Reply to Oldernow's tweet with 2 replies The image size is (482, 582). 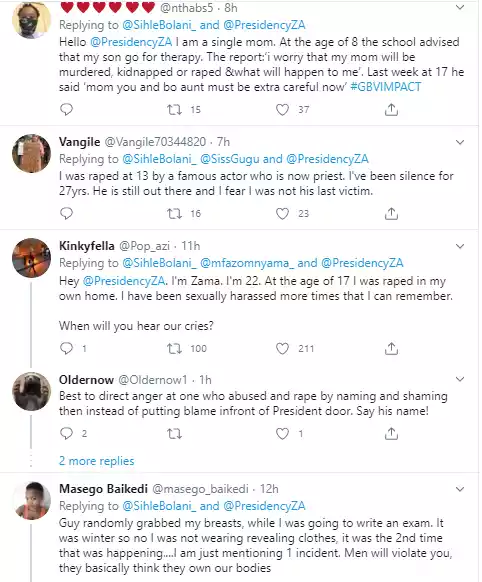pos(66,433)
